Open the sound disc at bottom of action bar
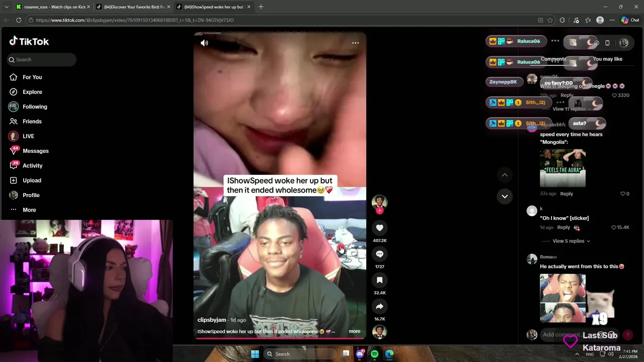 point(379,332)
